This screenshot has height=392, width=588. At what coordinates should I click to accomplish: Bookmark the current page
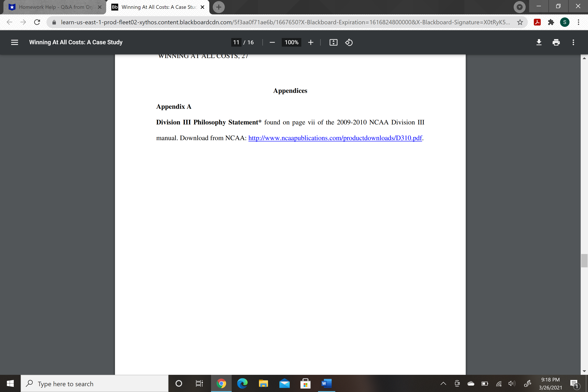tap(520, 22)
